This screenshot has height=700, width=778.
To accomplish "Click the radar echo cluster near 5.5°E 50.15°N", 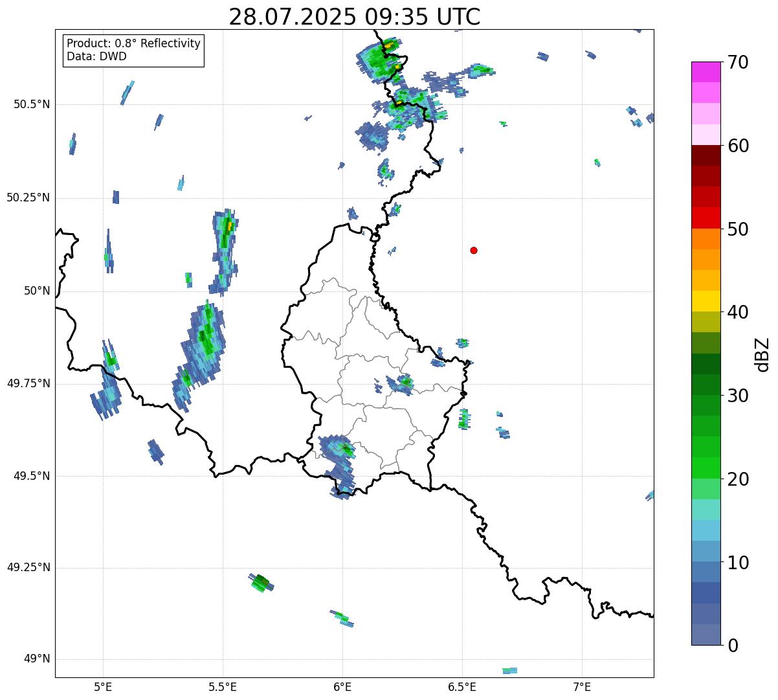I will coord(224,251).
